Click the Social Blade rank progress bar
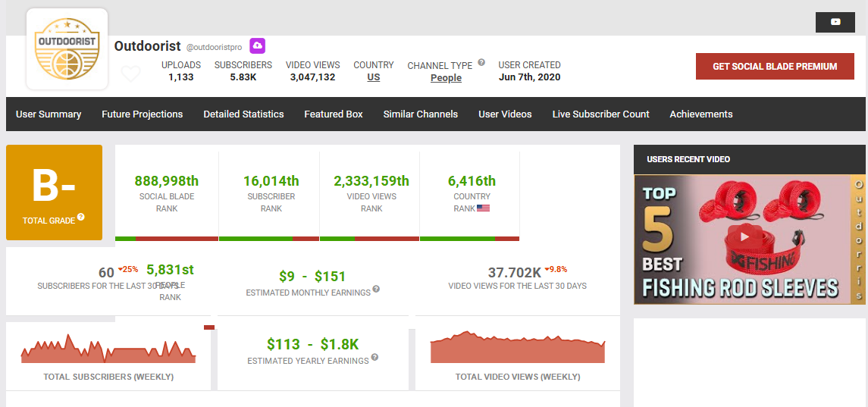Screen dimensions: 868x407 (x=167, y=239)
